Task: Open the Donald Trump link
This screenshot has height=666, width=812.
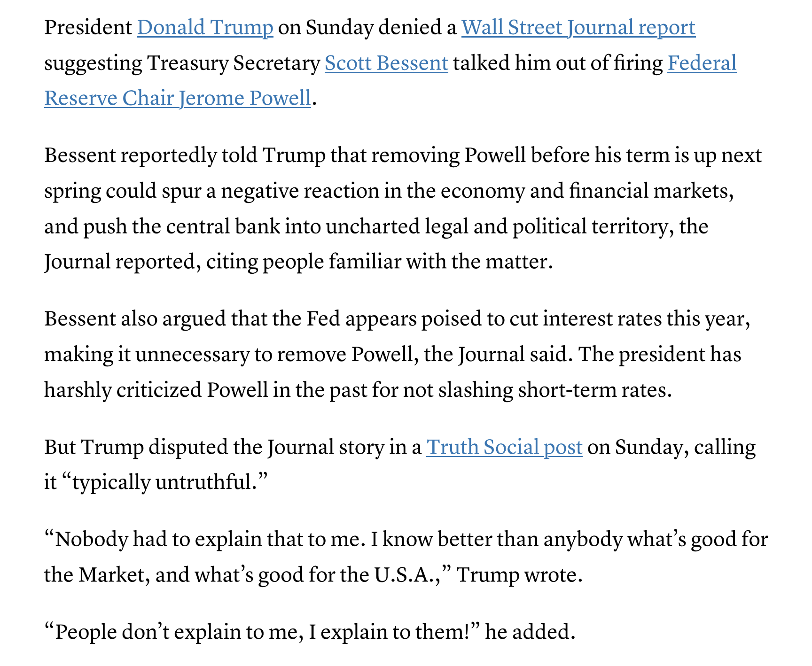Action: 205,28
